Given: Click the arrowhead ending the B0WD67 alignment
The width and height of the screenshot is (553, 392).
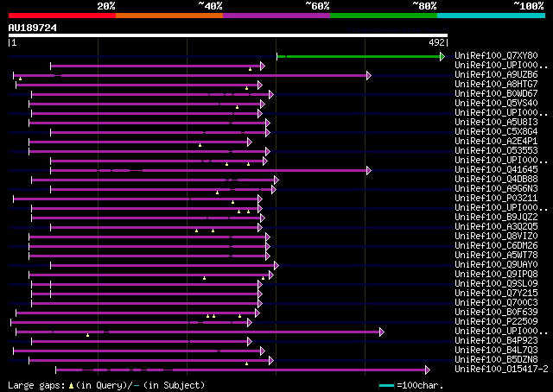Looking at the screenshot, I should tap(271, 94).
